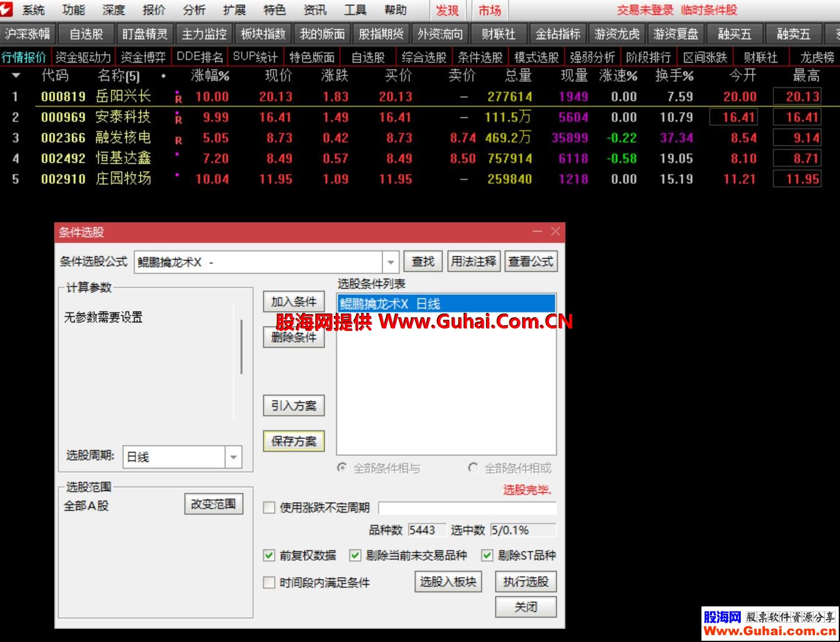
Task: Click the dot marker next to 名称 column
Action: tap(164, 76)
